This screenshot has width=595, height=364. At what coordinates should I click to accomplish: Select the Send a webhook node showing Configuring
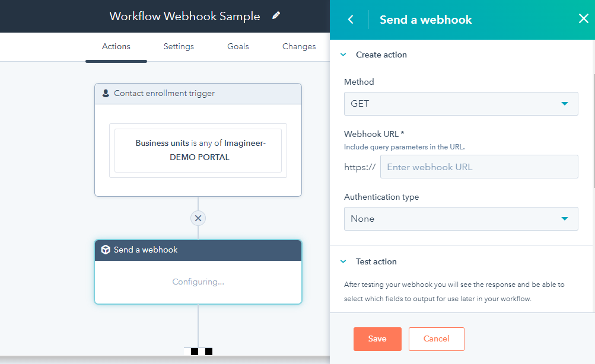tap(198, 281)
